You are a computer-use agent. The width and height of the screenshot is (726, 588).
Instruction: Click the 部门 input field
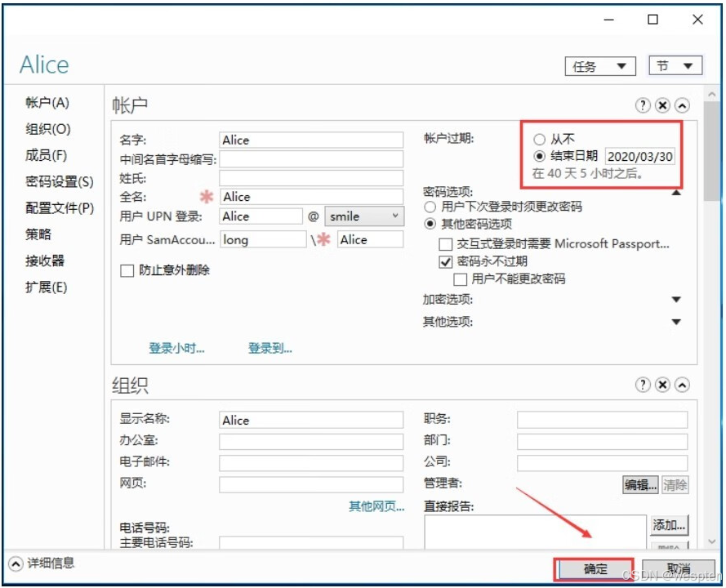point(603,441)
